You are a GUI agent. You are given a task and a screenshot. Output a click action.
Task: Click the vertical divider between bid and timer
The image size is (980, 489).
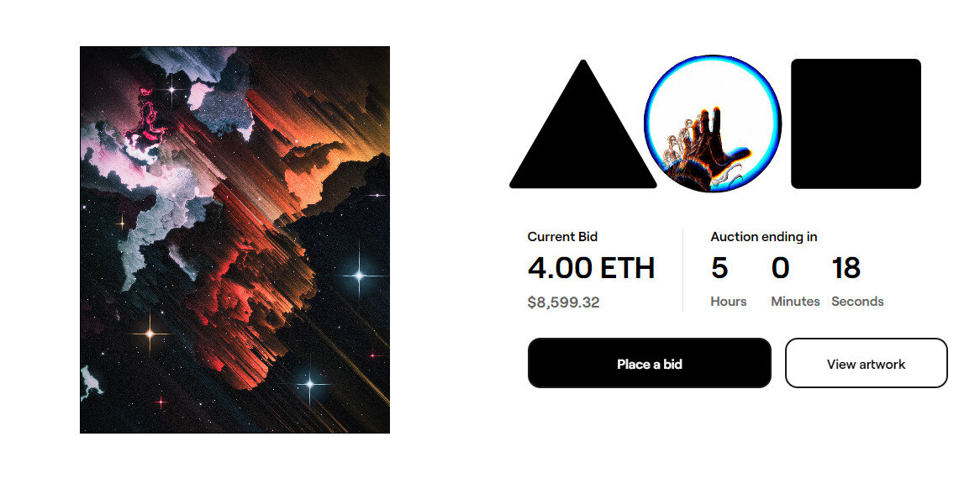point(682,269)
